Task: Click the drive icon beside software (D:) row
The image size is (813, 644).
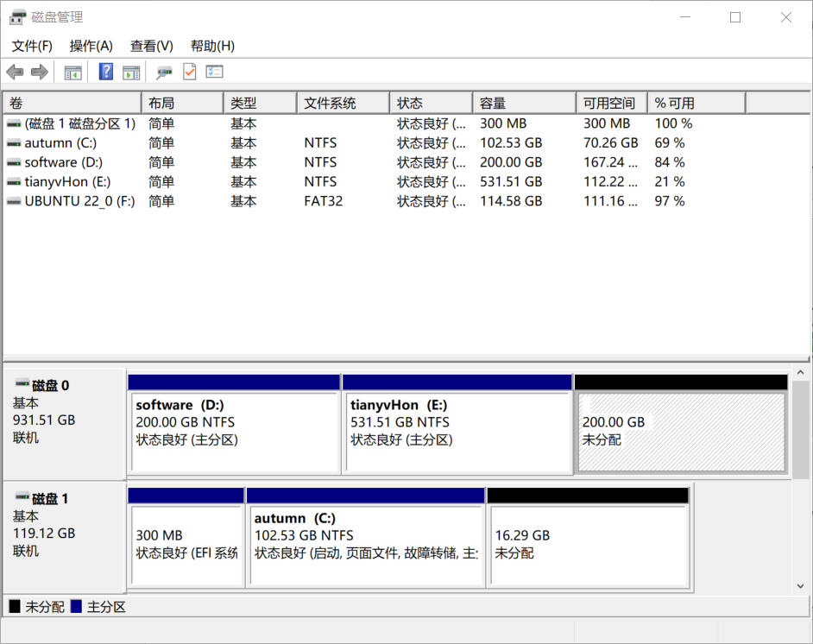Action: point(14,162)
